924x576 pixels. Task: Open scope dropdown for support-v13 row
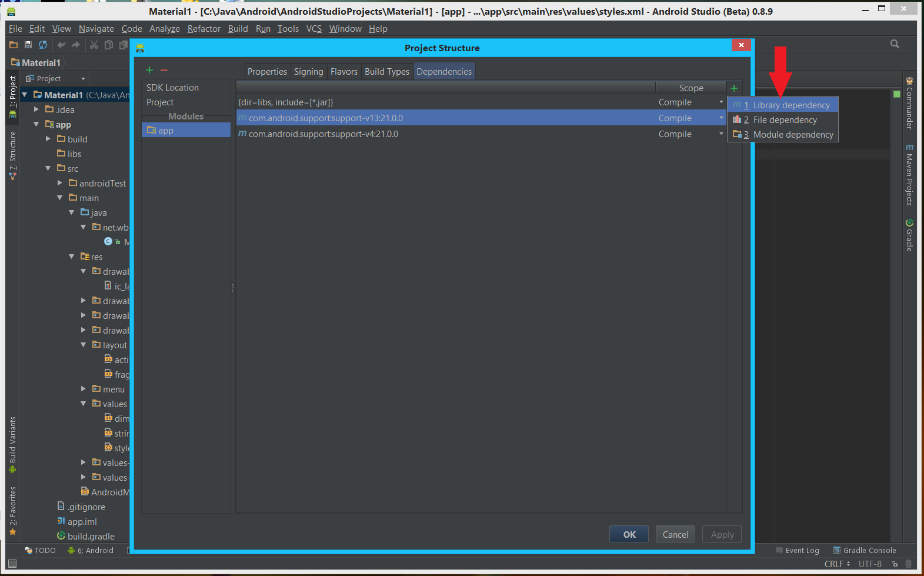721,118
